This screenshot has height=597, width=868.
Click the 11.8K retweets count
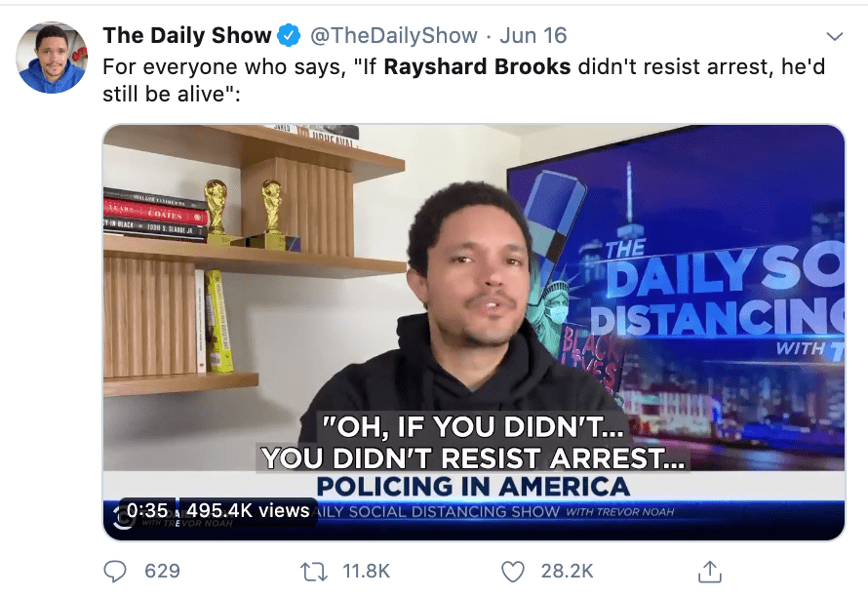pos(367,571)
